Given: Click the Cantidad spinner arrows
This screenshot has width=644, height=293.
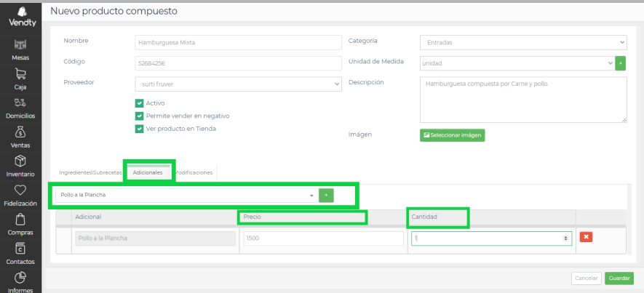Looking at the screenshot, I should (x=565, y=238).
